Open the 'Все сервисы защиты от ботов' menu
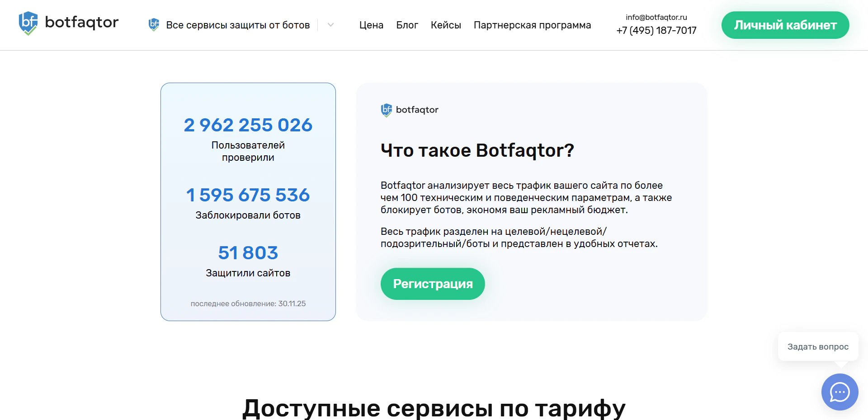 coord(238,25)
